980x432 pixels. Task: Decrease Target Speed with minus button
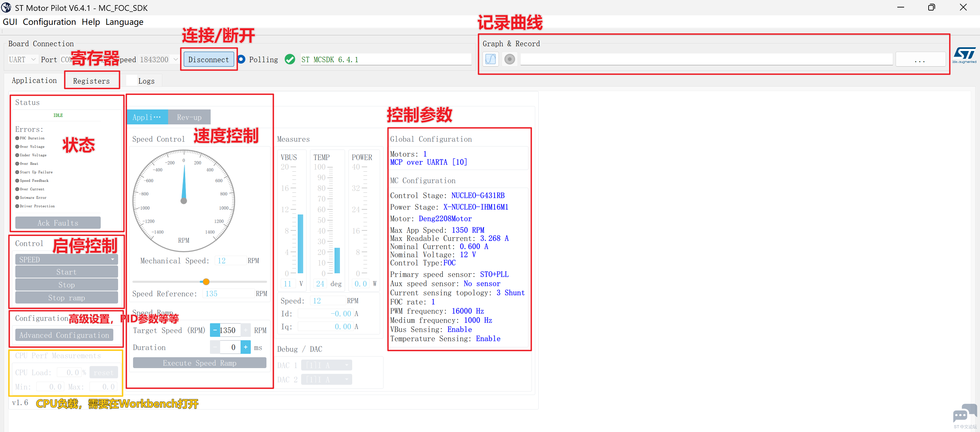tap(215, 331)
